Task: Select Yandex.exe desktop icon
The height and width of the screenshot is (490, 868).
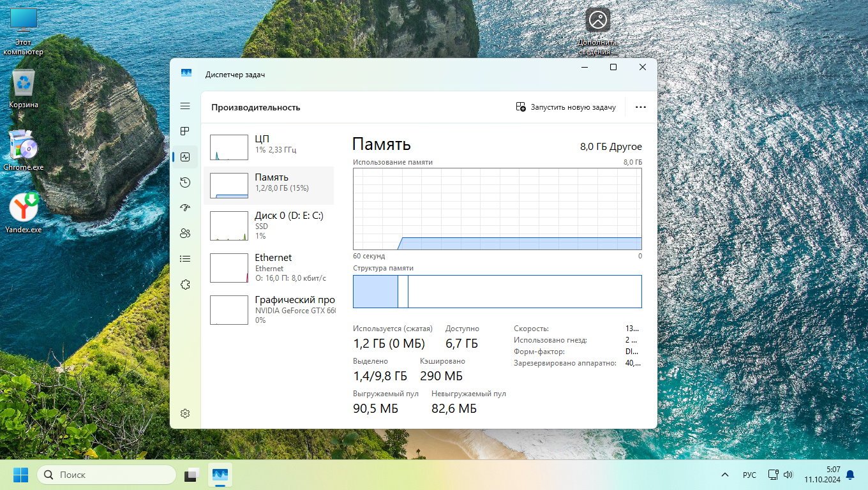Action: click(24, 213)
